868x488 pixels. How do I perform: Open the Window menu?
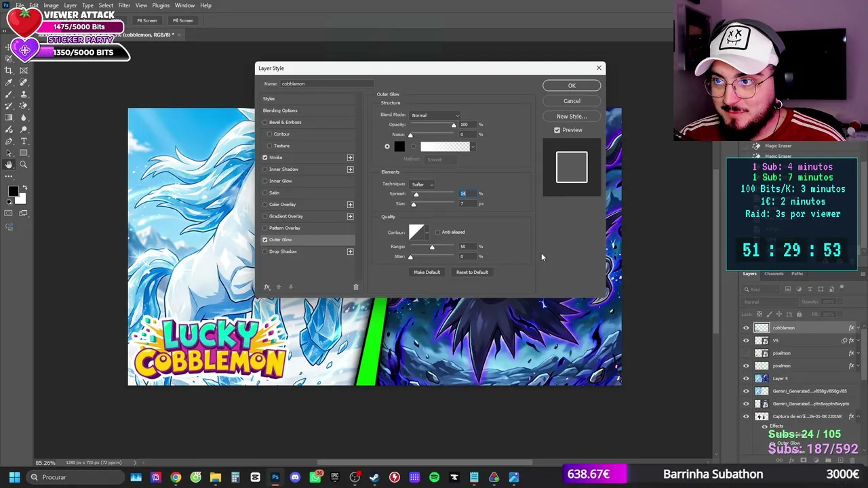[x=184, y=5]
